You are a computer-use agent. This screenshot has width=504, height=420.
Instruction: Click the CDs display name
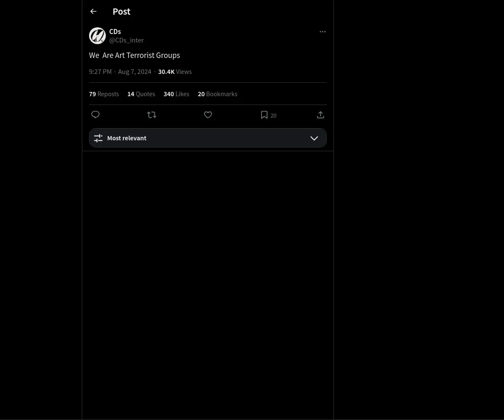click(115, 31)
